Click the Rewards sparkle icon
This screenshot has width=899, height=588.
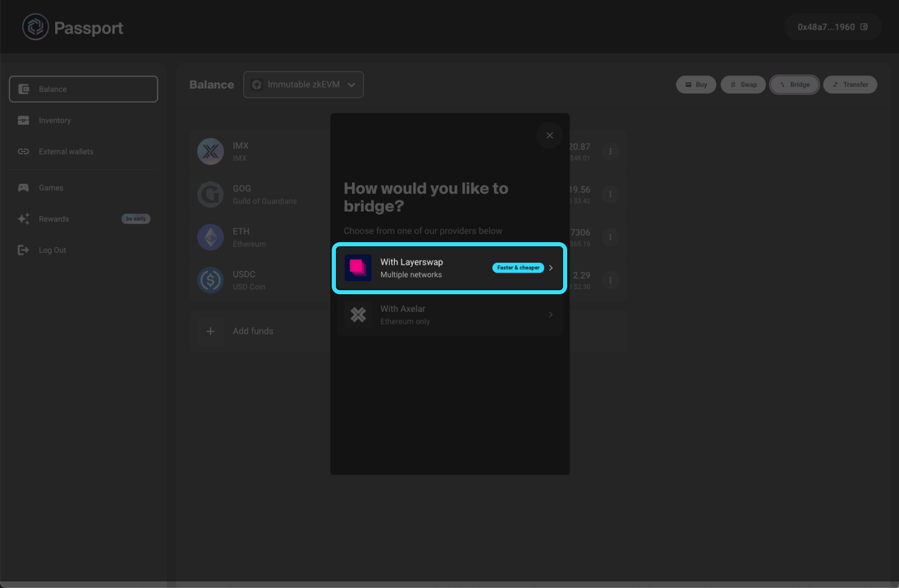[x=24, y=219]
